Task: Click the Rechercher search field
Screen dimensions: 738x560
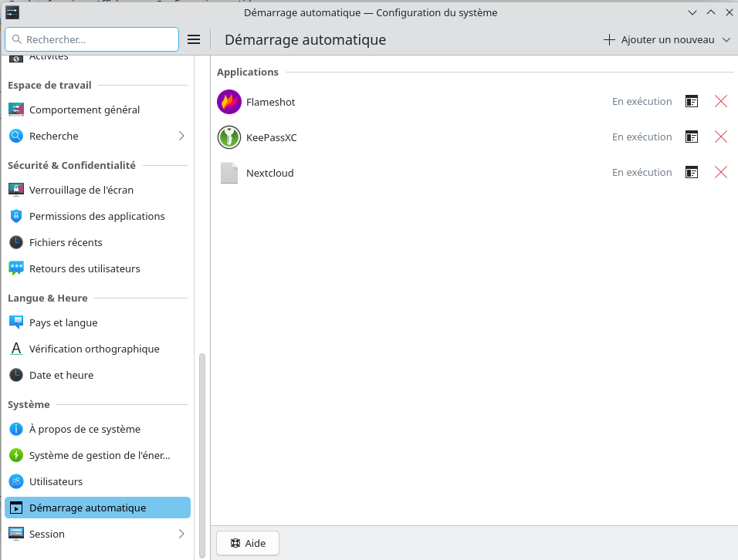Action: click(x=92, y=39)
